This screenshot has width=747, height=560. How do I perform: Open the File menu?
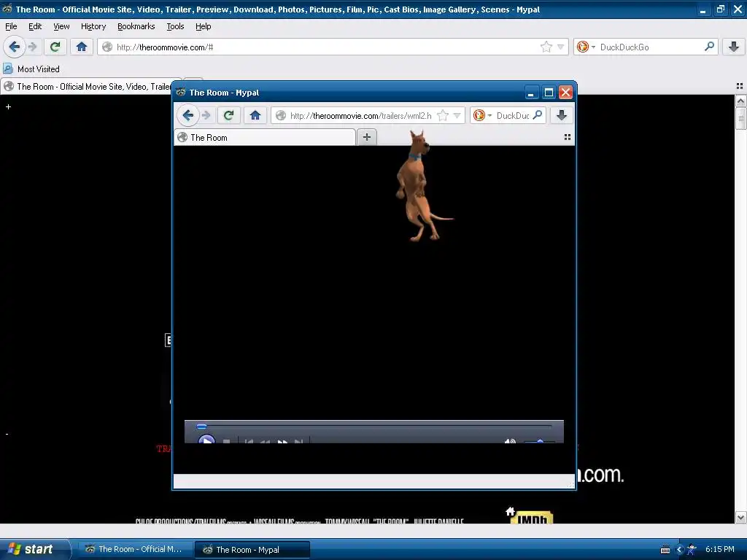(x=11, y=26)
